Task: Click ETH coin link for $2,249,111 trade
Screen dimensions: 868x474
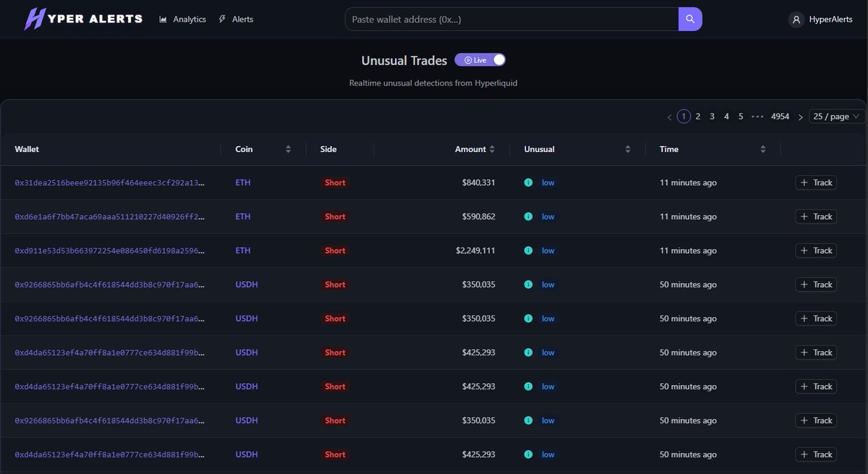Action: point(243,250)
